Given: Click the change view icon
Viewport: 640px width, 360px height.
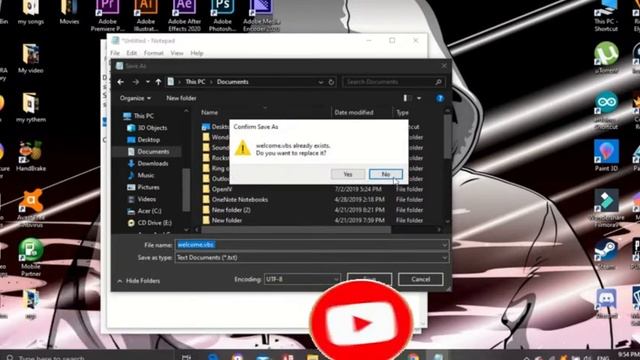Looking at the screenshot, I should click(x=406, y=98).
